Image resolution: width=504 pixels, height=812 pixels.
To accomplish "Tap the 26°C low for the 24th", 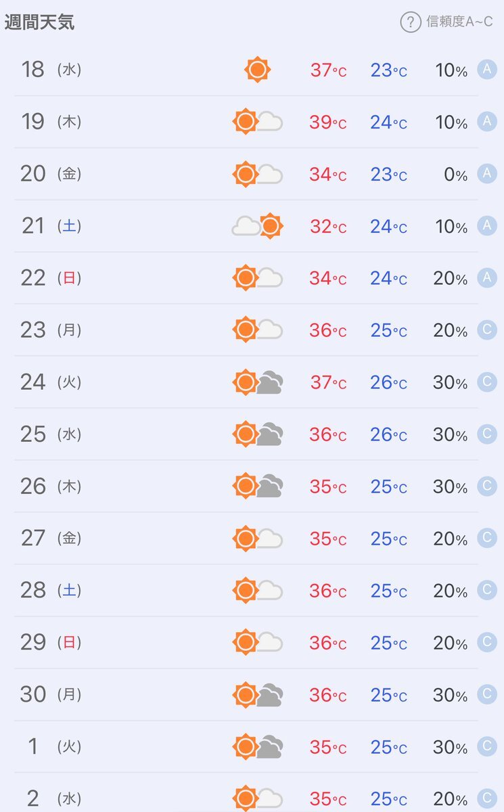I will [389, 383].
